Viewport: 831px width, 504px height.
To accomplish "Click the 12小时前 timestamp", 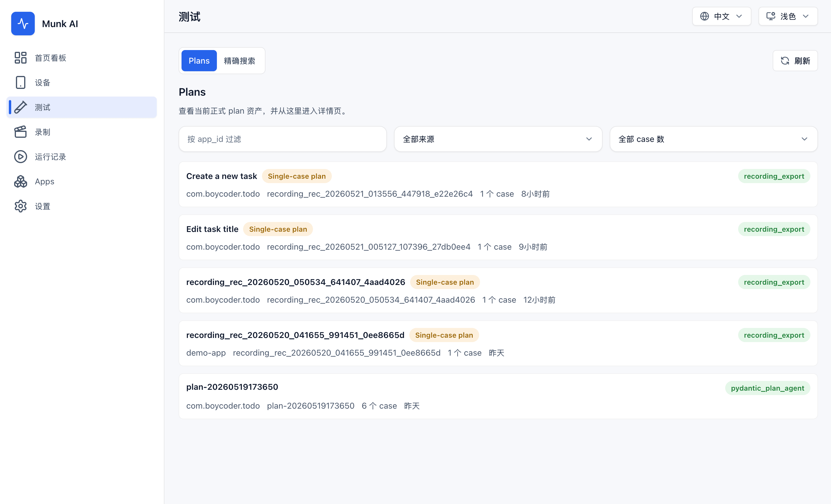I will coord(540,300).
